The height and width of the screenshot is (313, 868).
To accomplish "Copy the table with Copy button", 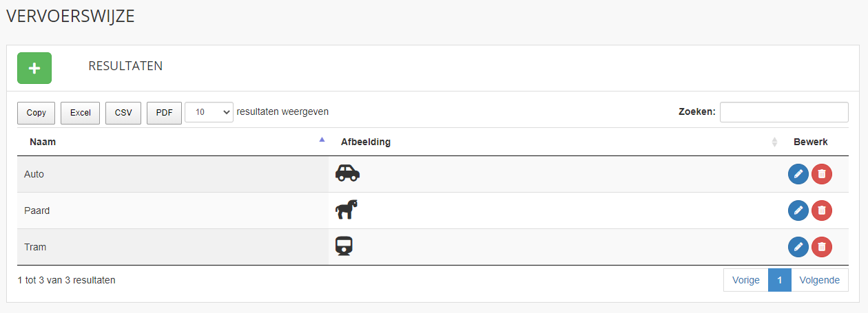I will (37, 113).
